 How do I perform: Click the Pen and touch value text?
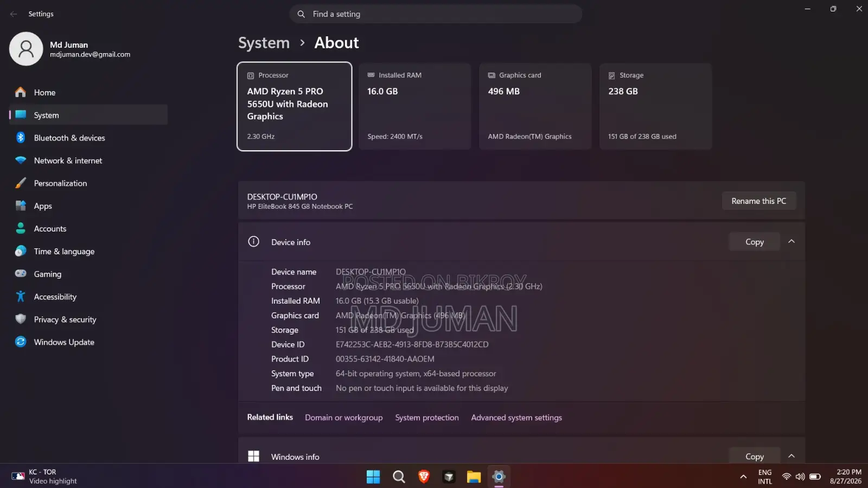[x=422, y=388]
